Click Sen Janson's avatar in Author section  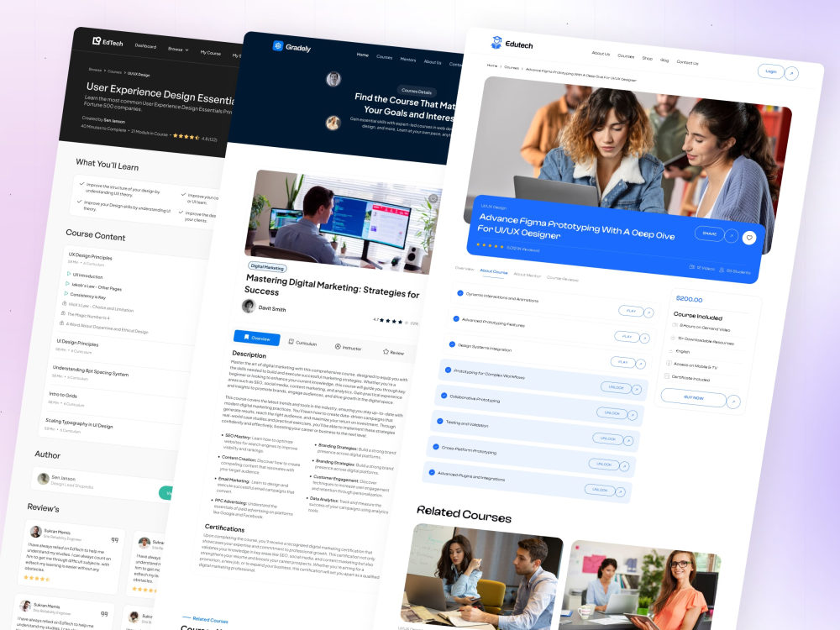click(44, 478)
